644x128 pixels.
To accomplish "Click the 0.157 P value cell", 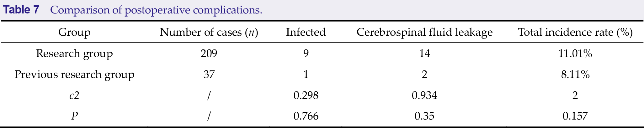I will [x=575, y=116].
